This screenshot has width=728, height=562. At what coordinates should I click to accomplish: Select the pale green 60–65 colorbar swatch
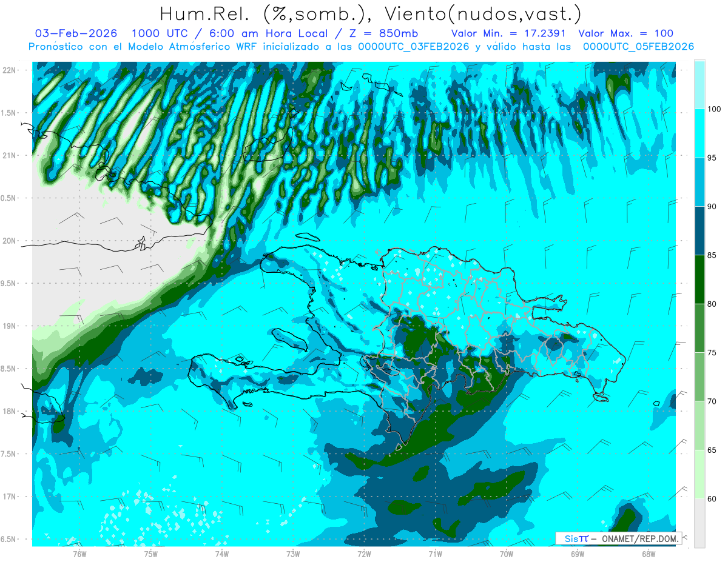point(699,474)
